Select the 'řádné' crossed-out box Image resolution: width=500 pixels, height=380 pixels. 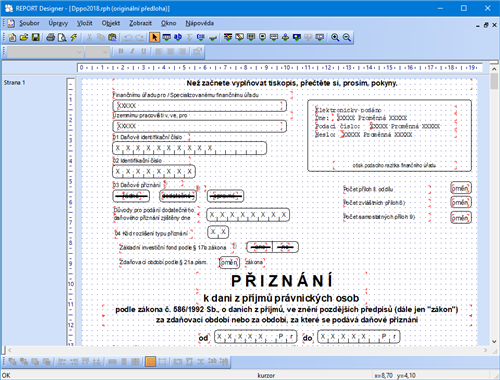[131, 196]
